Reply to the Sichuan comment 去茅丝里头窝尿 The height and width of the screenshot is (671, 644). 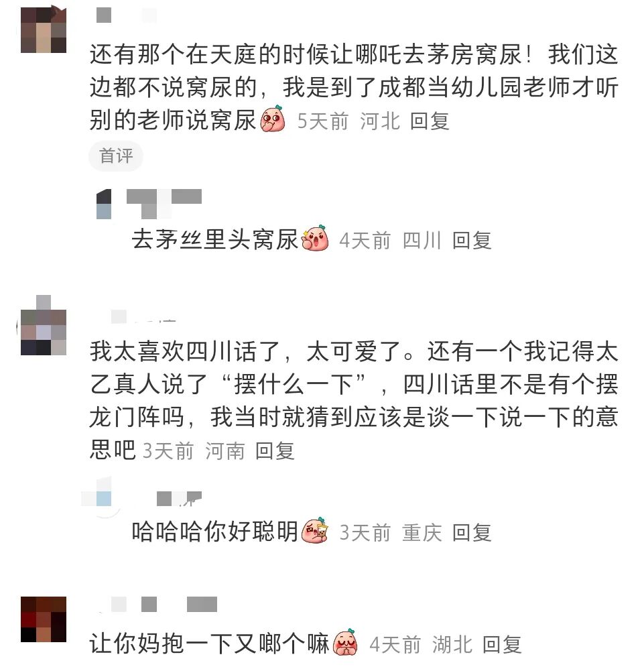pos(472,240)
